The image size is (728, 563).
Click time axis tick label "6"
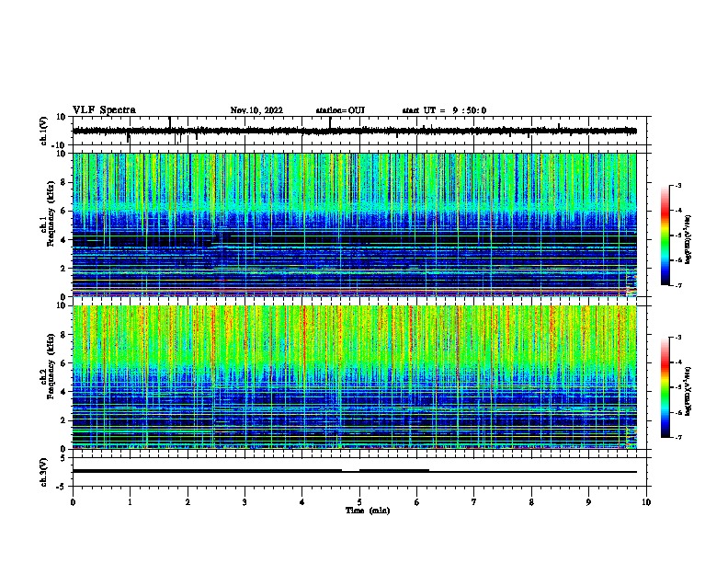[416, 502]
